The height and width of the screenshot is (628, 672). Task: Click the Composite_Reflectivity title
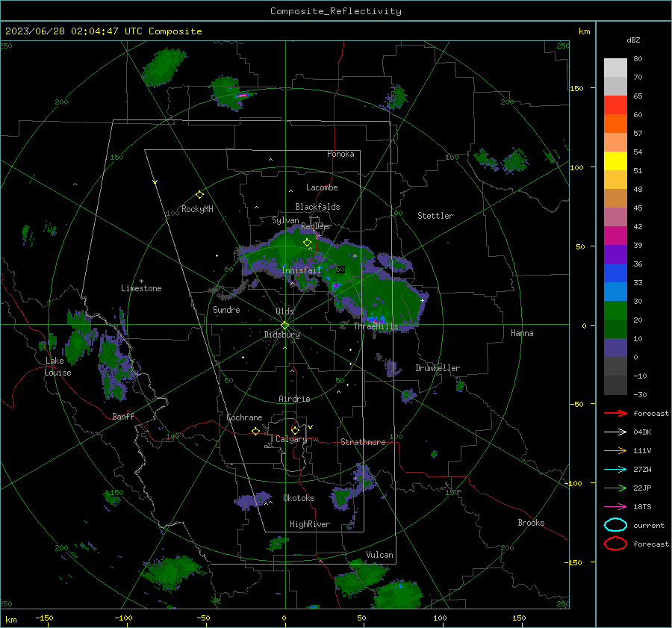tap(336, 11)
